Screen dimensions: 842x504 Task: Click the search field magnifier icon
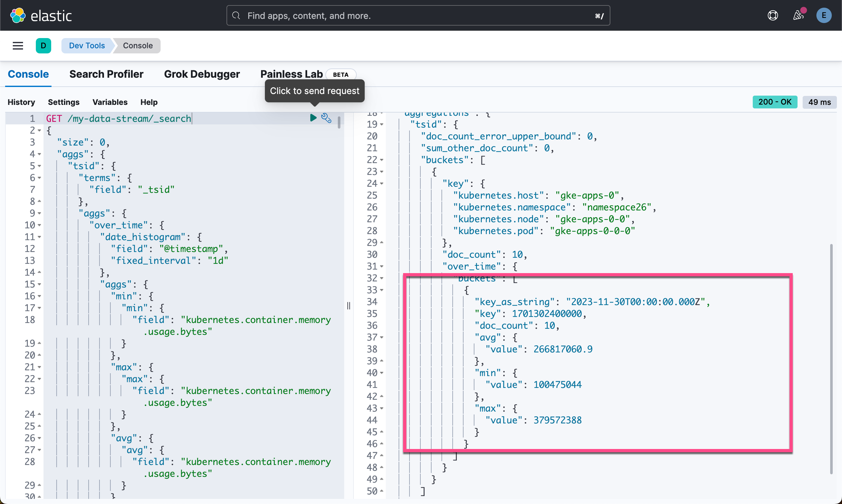(x=236, y=16)
